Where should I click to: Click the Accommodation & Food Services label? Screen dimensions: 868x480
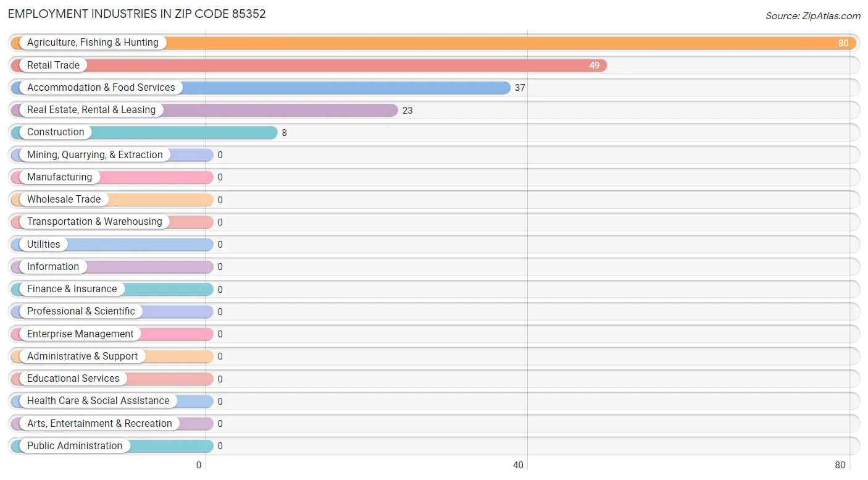coord(101,88)
